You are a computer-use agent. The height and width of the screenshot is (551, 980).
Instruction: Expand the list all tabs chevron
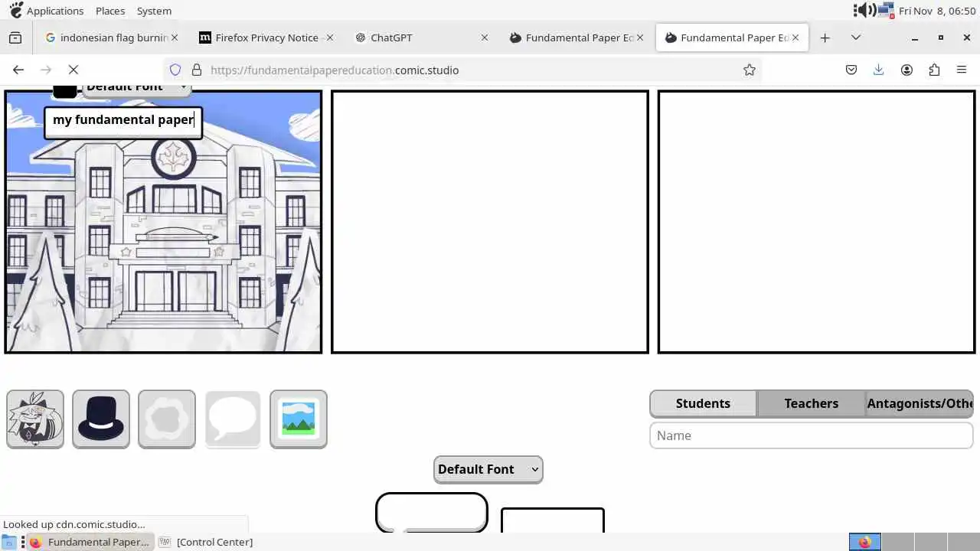tap(856, 37)
